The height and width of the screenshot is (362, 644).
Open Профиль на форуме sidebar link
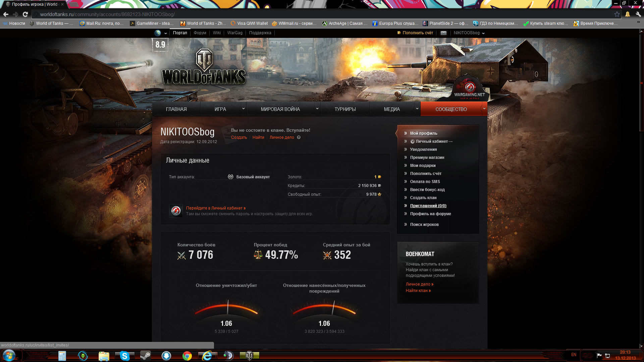430,214
